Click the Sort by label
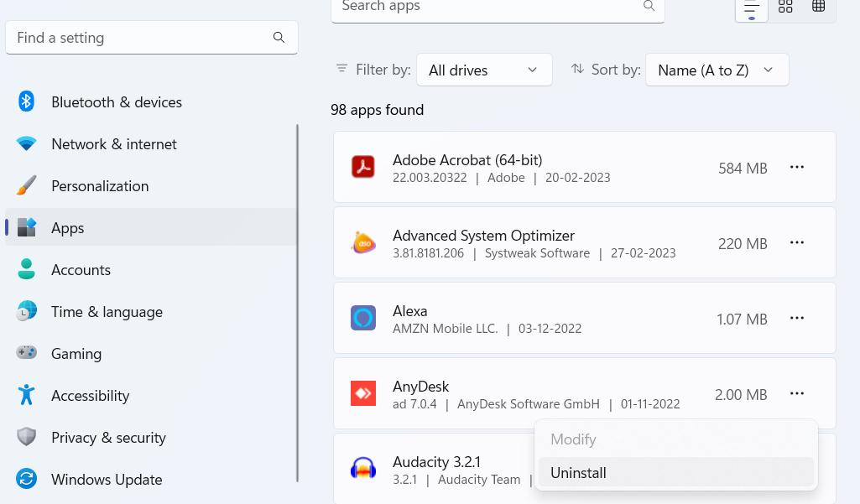 616,70
